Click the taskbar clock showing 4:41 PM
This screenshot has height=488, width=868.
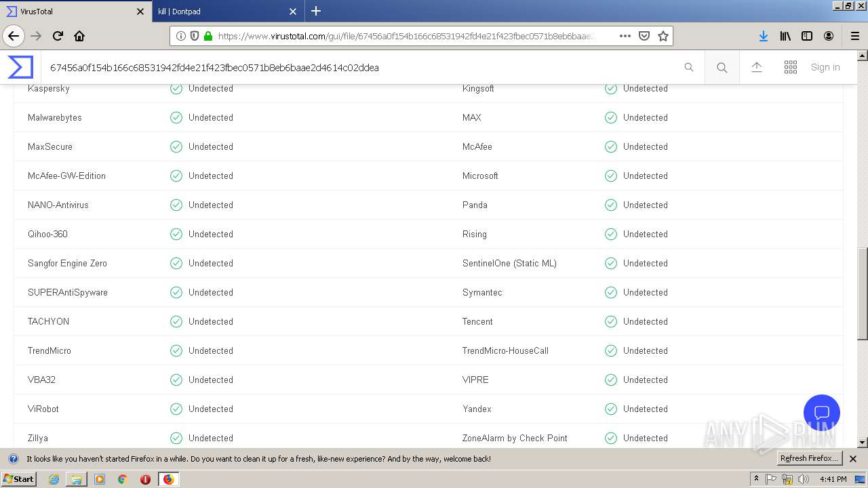pyautogui.click(x=833, y=479)
